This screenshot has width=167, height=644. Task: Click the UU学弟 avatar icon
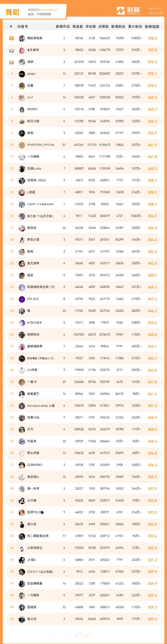(x=22, y=370)
